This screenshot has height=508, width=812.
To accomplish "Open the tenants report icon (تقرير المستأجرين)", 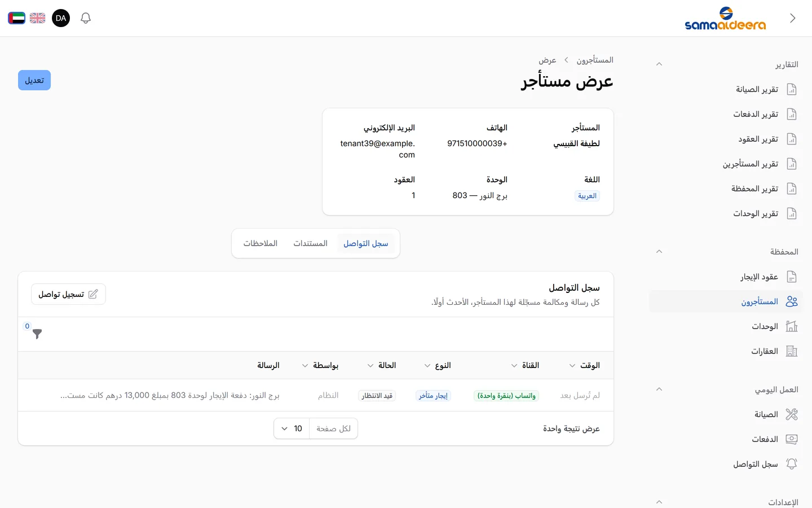I will (x=792, y=164).
